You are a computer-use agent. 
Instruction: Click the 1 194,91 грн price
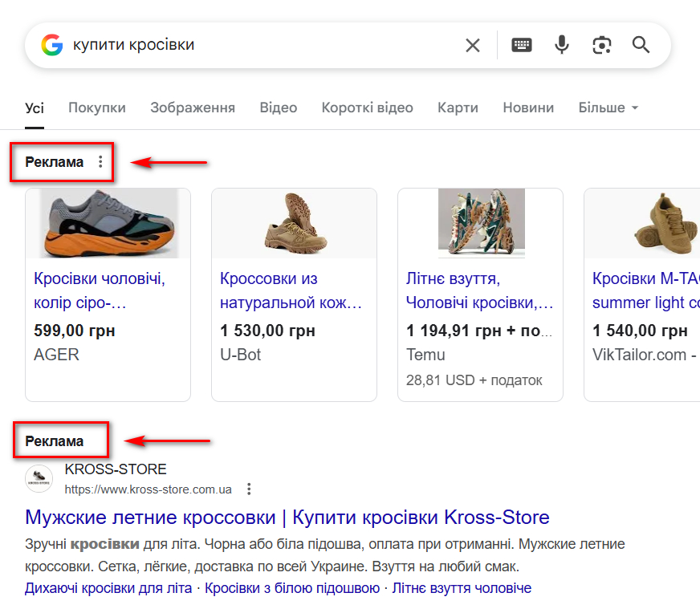tap(479, 331)
